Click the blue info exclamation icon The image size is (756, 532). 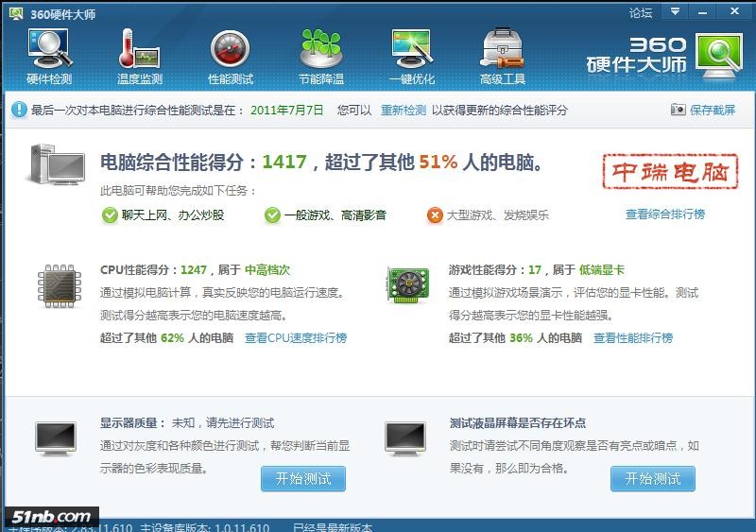click(19, 110)
